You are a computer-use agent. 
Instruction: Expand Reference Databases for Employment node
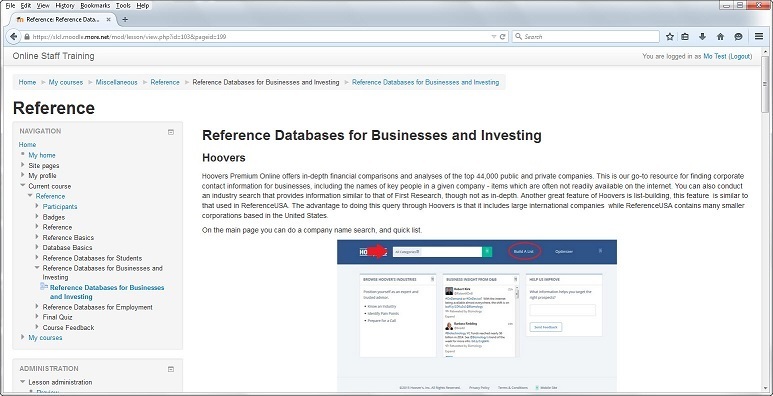coord(37,307)
